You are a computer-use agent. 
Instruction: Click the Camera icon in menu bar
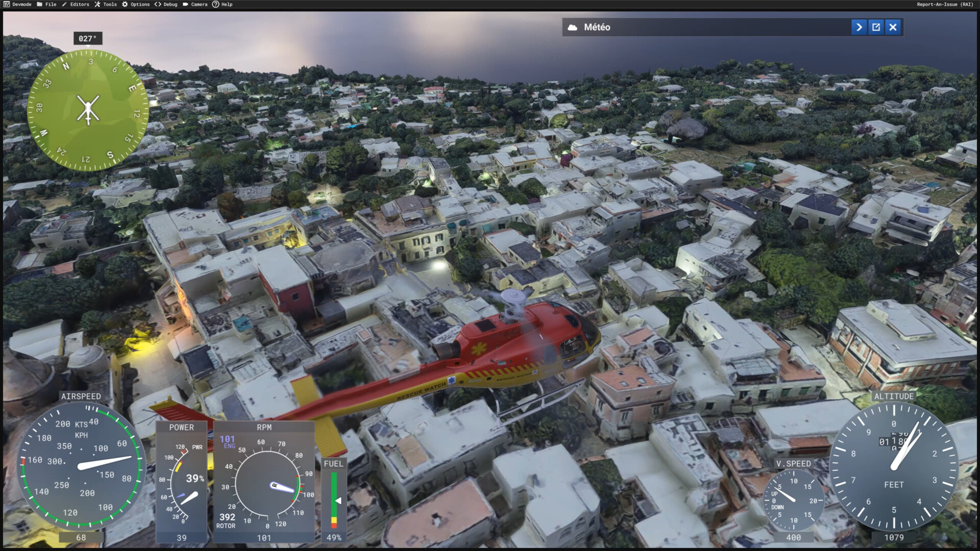point(185,4)
